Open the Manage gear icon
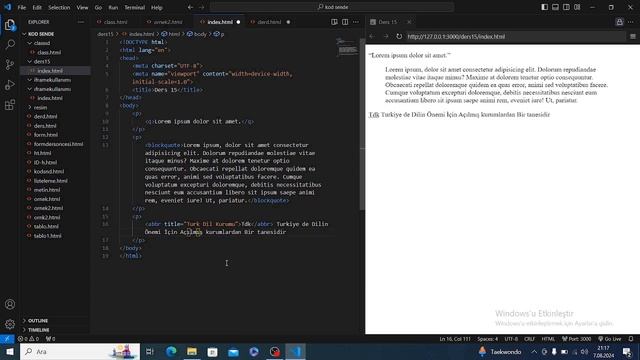640x360 pixels. click(10, 324)
